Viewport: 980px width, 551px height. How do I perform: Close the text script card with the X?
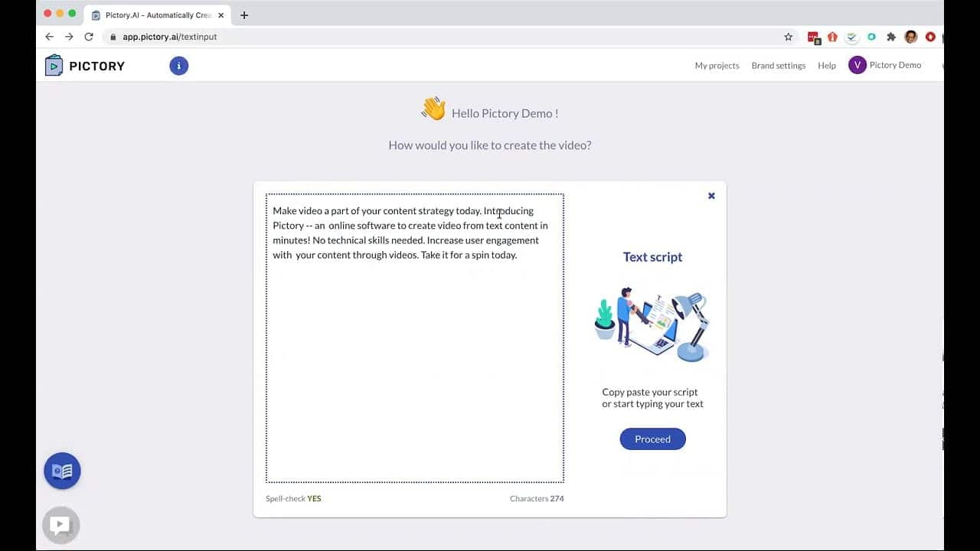711,196
